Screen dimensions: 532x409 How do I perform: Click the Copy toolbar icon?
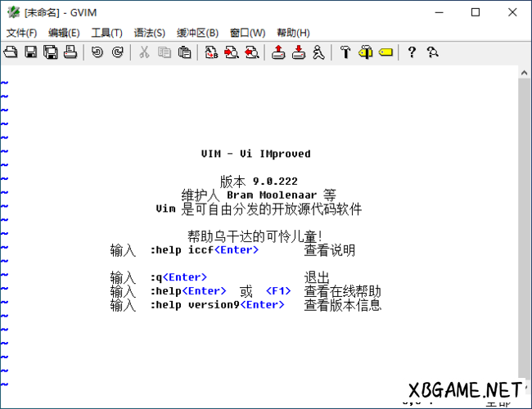165,52
